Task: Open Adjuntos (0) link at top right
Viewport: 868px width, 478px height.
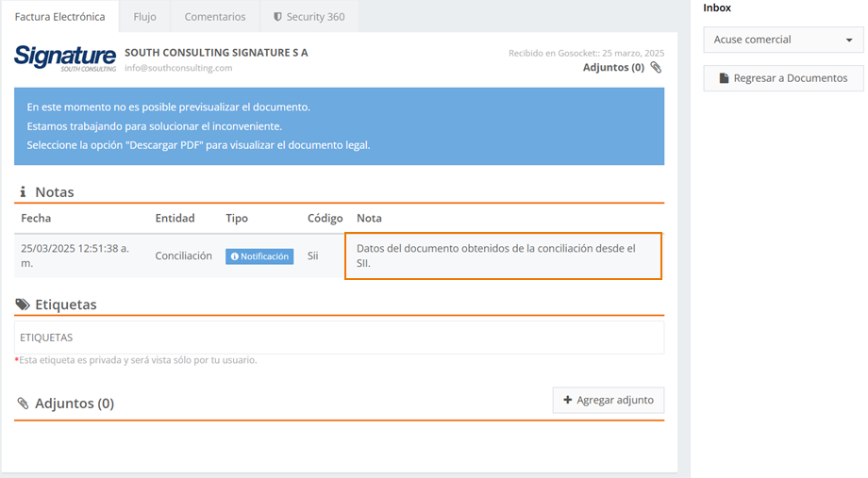Action: coord(613,68)
